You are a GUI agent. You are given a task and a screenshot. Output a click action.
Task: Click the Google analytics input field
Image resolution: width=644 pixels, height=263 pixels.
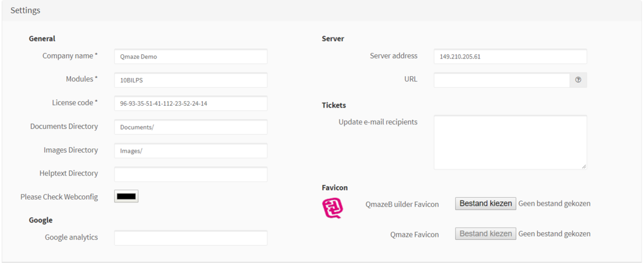191,238
